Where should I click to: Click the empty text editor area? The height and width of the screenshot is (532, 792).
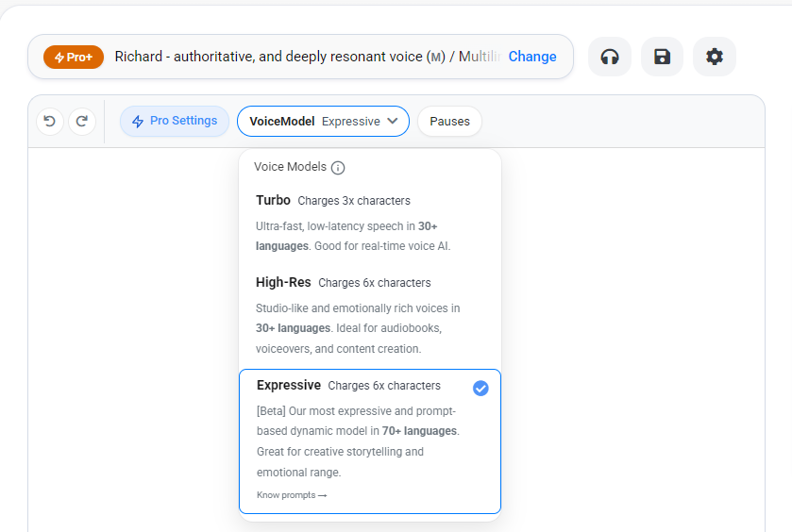(132, 330)
